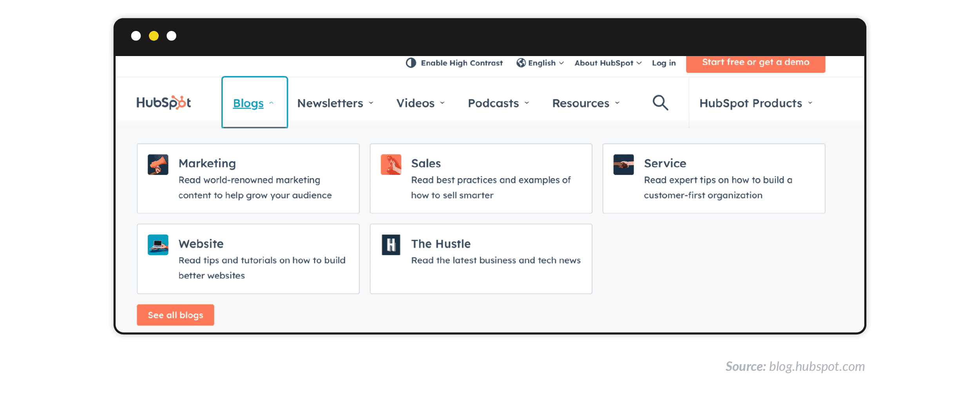This screenshot has height=403, width=980.
Task: Click Start free or get a demo
Action: point(755,64)
